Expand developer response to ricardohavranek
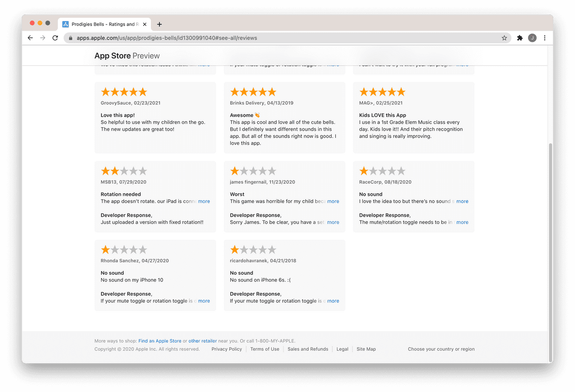Screen dimensions: 575x392 click(x=333, y=301)
